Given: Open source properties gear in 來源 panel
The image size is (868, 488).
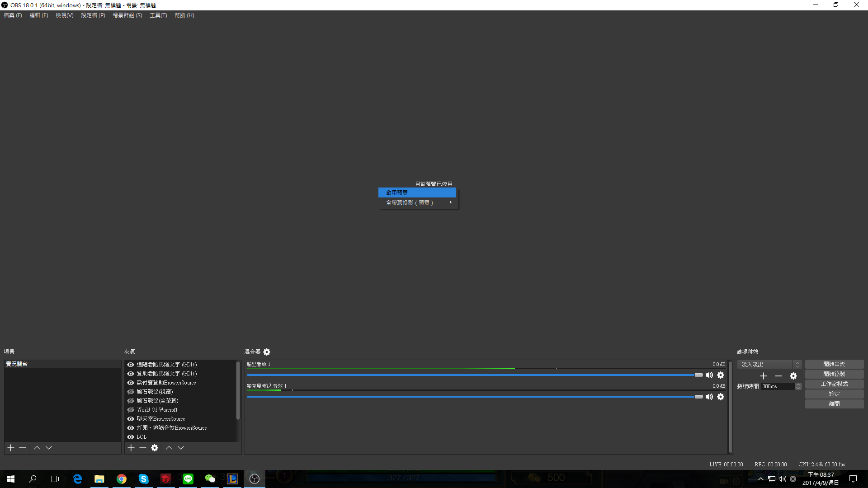Looking at the screenshot, I should (x=155, y=448).
